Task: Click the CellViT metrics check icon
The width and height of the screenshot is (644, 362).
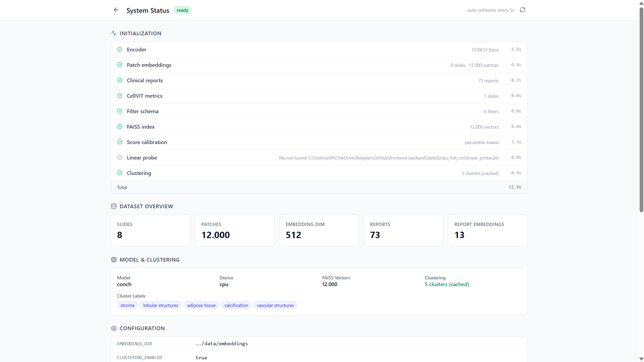Action: [120, 96]
